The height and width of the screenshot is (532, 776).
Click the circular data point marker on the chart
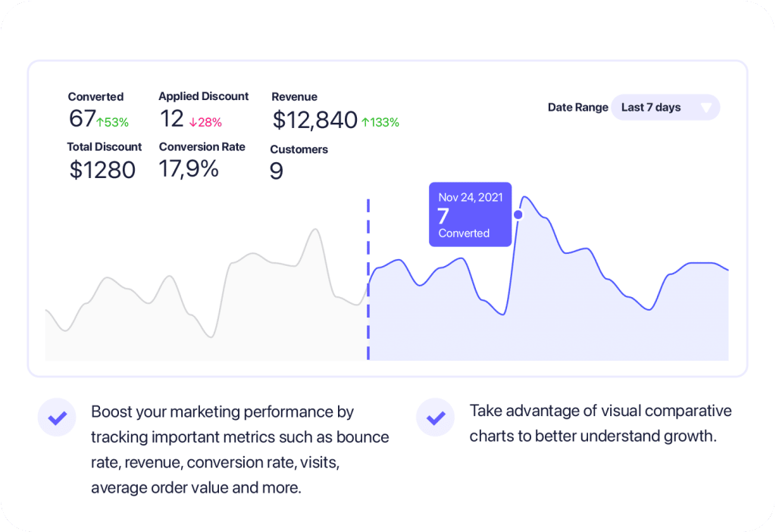[518, 214]
